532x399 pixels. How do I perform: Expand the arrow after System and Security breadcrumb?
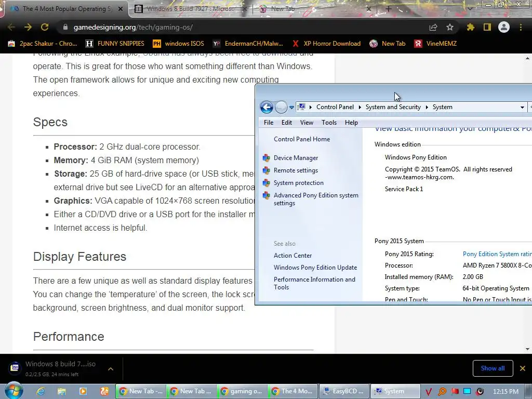tap(427, 107)
